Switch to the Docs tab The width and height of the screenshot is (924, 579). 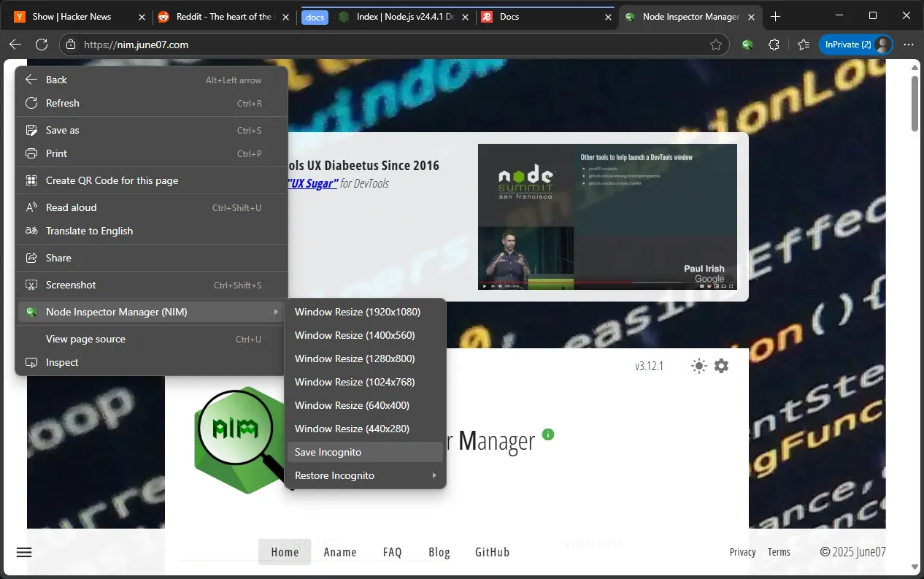coord(545,16)
